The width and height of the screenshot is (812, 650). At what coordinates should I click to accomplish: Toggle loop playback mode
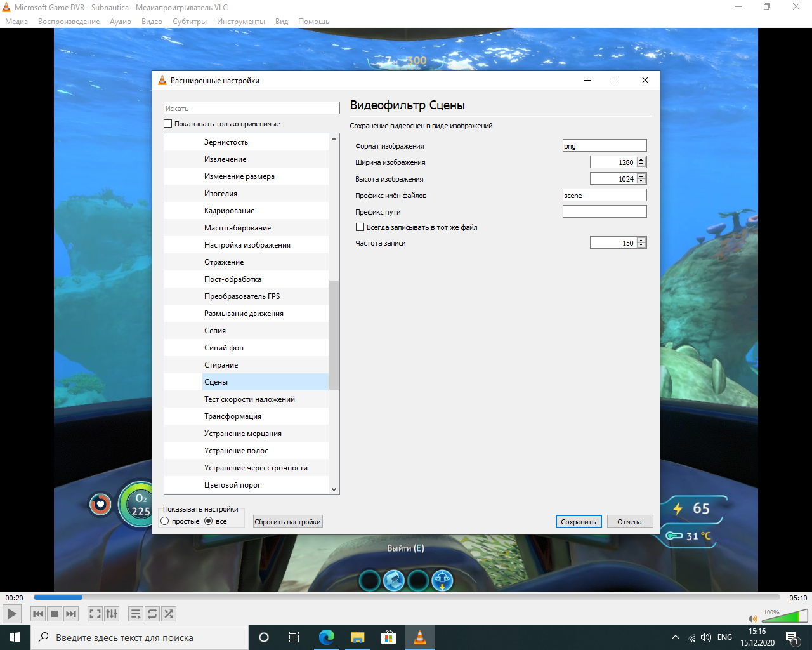pos(152,614)
